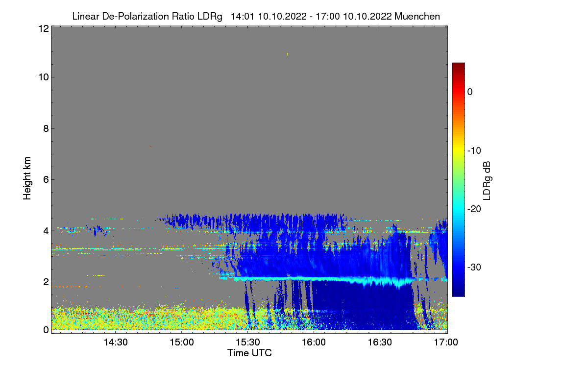Click the dark blue bottom of the colorbar
The image size is (588, 392).
[x=458, y=292]
